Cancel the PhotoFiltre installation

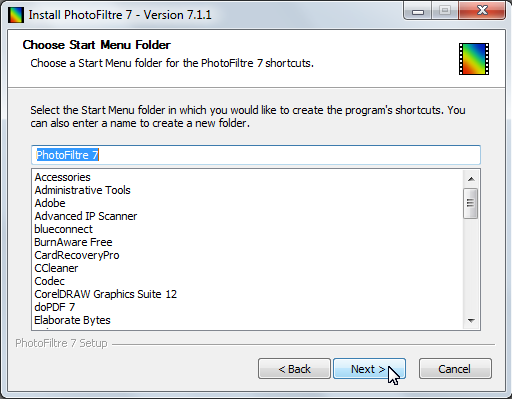[x=455, y=369]
